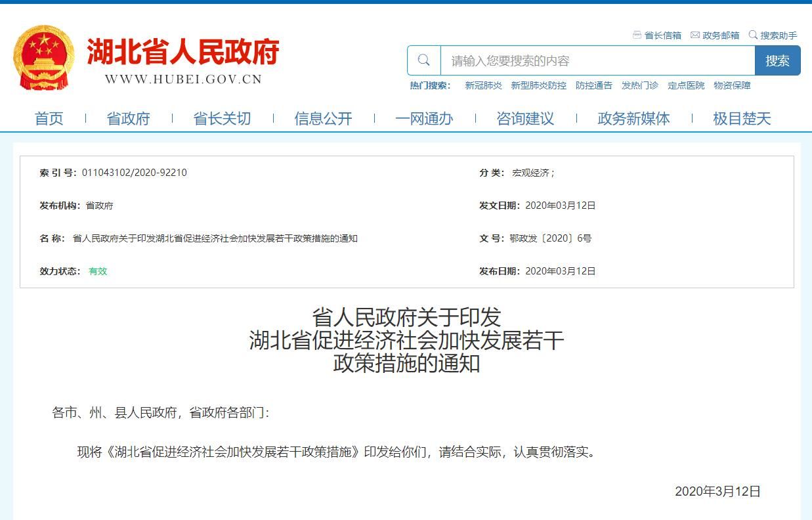Select hot search term 物资保障
812x520 pixels.
[732, 85]
